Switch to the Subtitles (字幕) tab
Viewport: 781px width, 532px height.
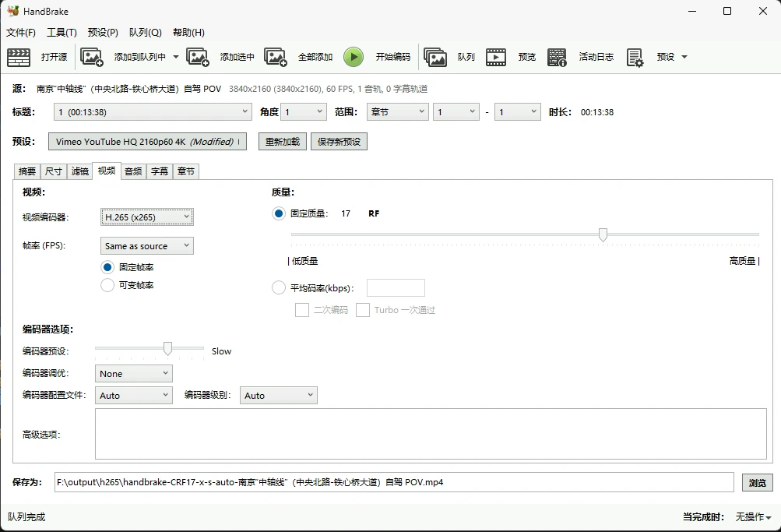click(x=160, y=171)
